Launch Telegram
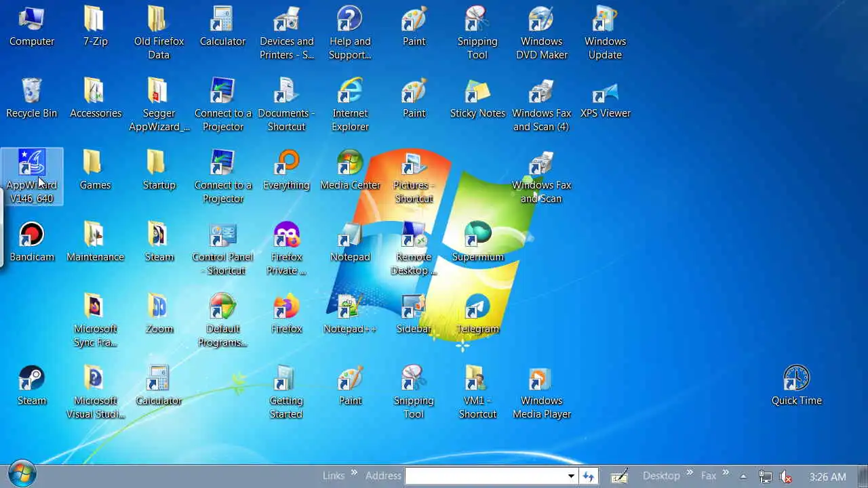Viewport: 868px width, 488px height. click(478, 314)
